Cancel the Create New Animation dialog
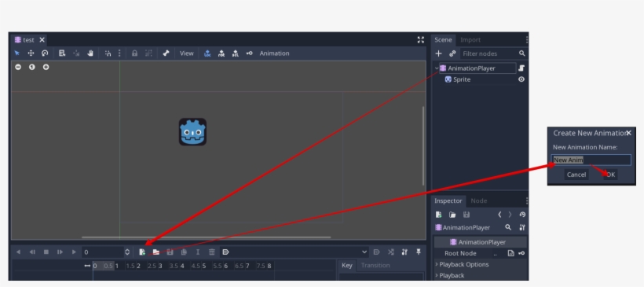The width and height of the screenshot is (644, 287). [x=576, y=175]
